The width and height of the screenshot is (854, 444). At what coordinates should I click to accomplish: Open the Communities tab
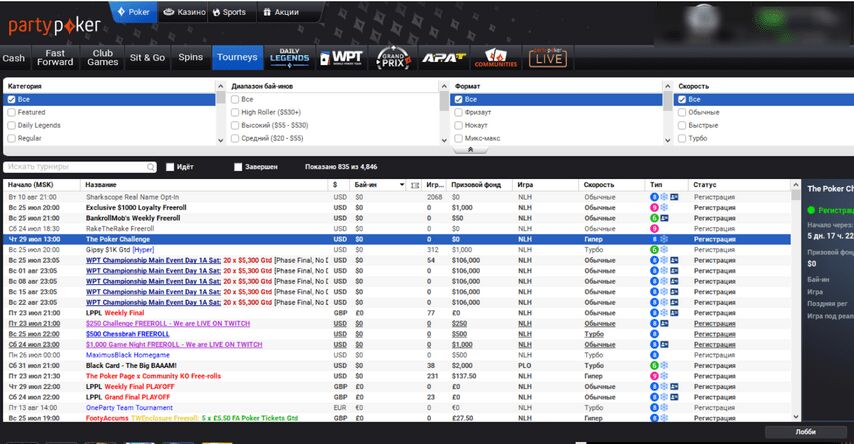pos(496,57)
